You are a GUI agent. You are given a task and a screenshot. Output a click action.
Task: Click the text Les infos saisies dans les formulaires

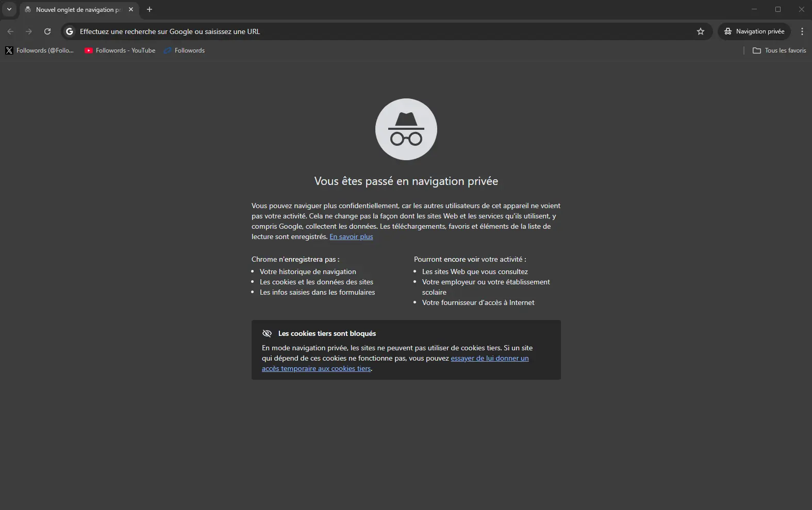318,292
